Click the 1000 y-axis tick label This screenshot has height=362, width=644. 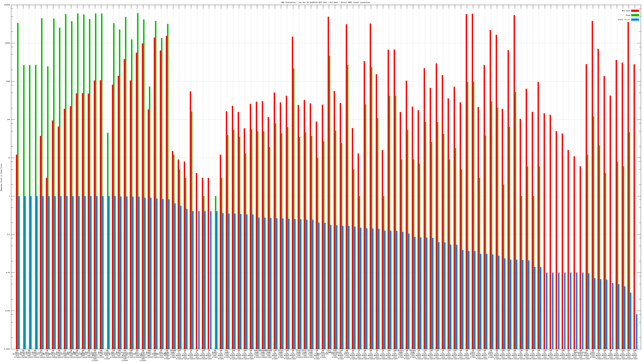(x=8, y=81)
